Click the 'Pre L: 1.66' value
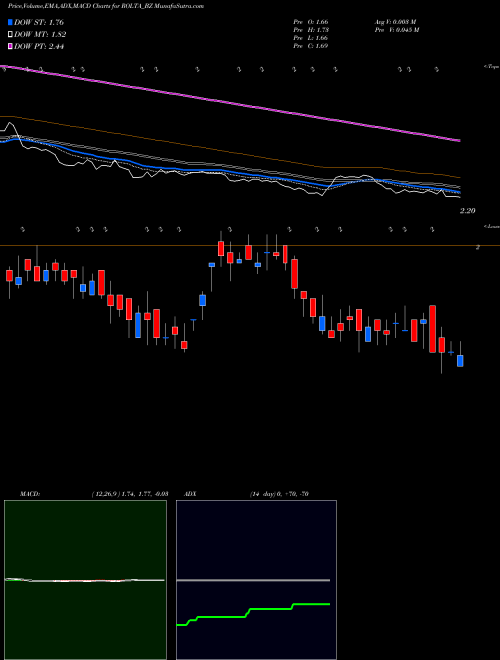Image resolution: width=500 pixels, height=660 pixels. (311, 38)
